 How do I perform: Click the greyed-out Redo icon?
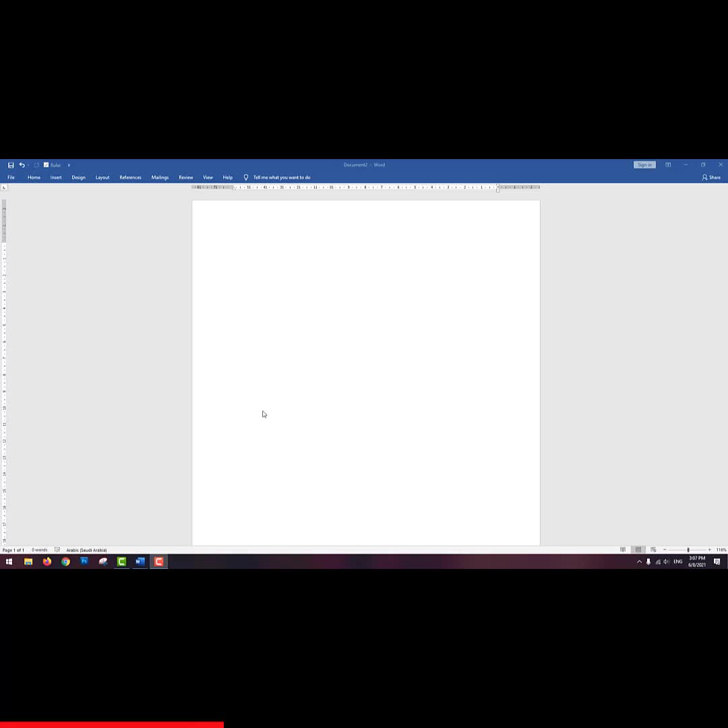36,165
